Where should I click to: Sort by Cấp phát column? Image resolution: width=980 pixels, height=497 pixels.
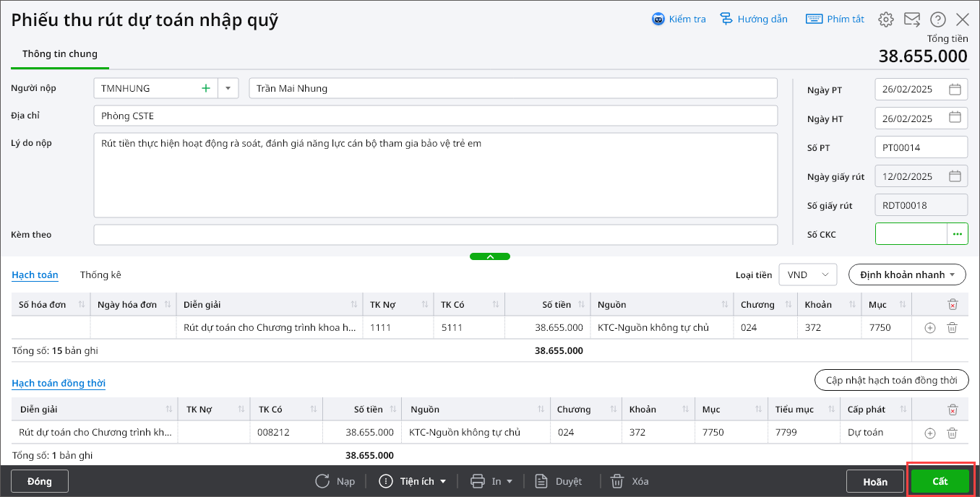(903, 410)
